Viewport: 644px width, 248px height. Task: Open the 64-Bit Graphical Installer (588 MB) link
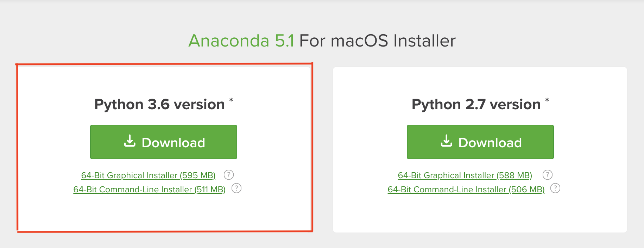point(465,175)
